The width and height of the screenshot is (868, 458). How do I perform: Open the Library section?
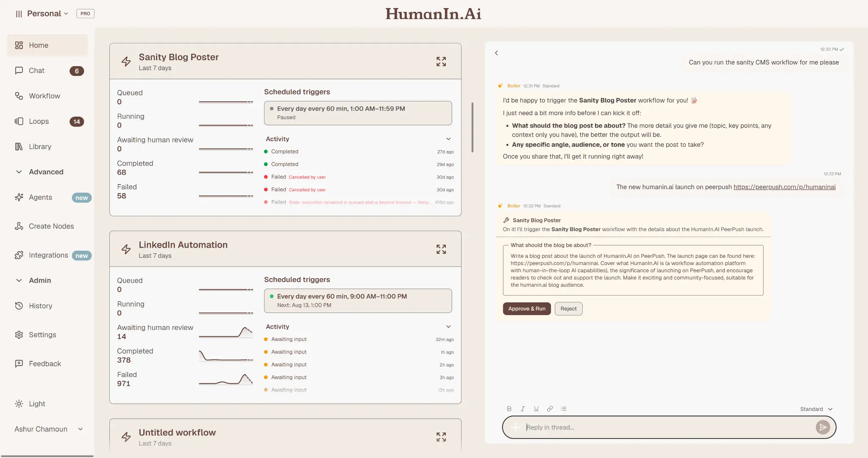pos(47,147)
